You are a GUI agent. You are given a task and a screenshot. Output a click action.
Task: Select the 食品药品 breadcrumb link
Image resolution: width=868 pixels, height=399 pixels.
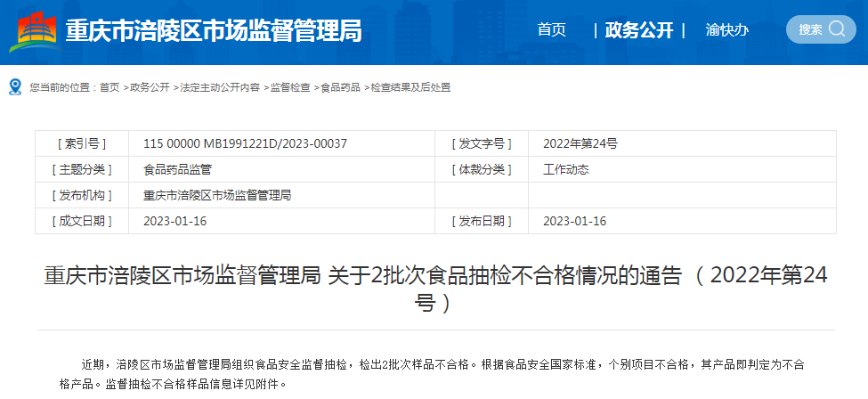340,87
